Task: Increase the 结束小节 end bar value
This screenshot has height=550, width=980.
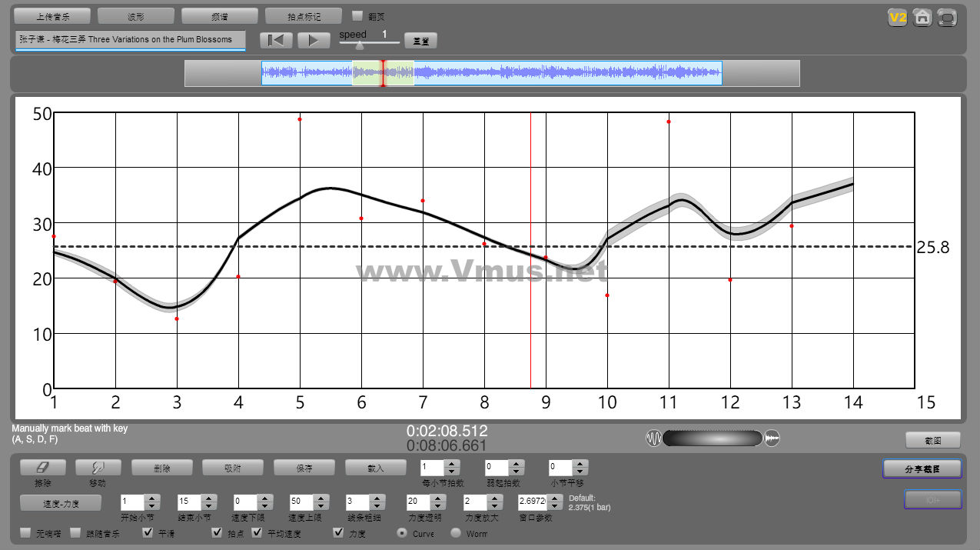Action: click(208, 498)
